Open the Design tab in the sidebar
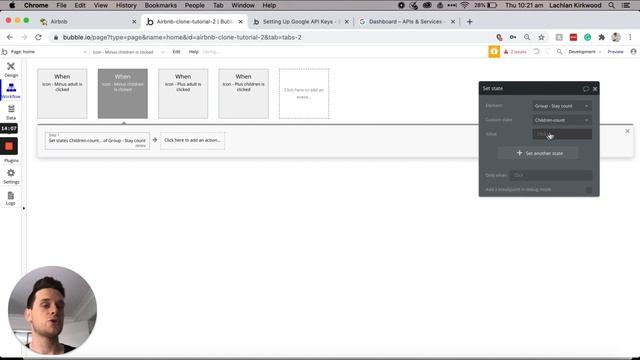This screenshot has height=360, width=640. (11, 69)
